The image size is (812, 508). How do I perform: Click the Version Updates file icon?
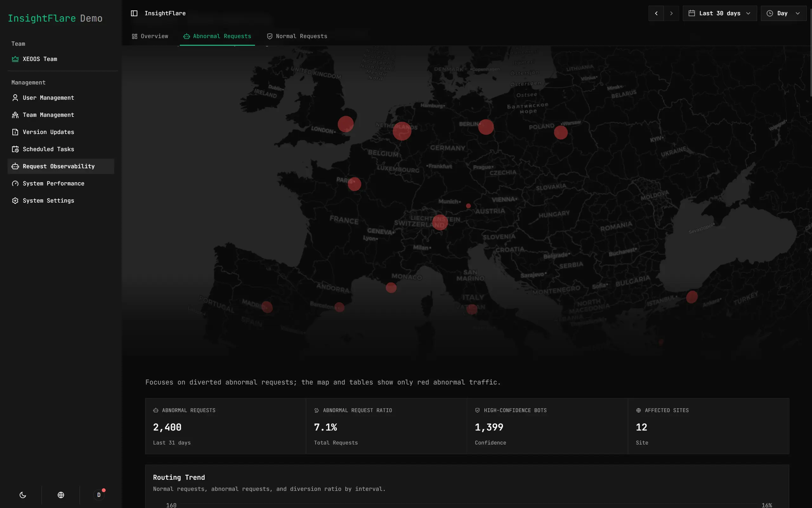pyautogui.click(x=15, y=132)
